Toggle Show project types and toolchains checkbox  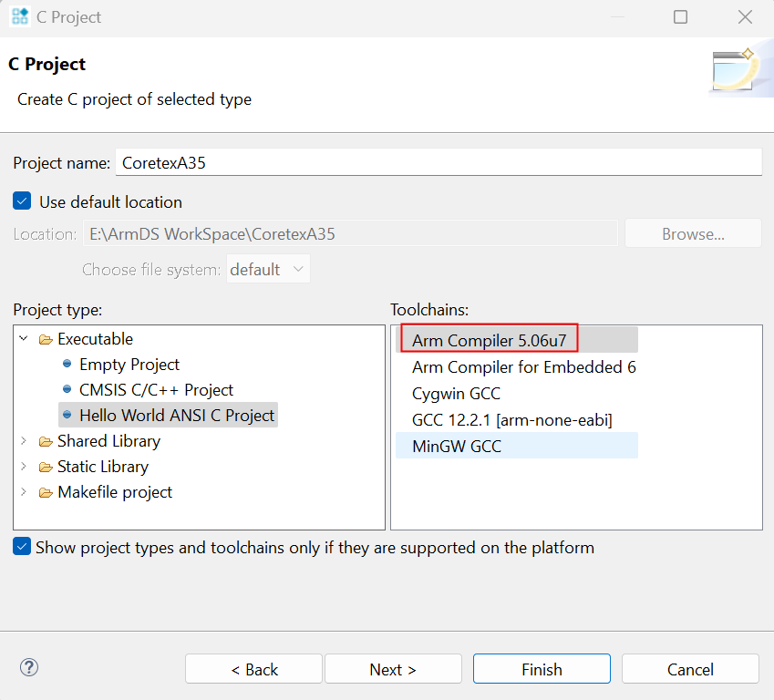coord(22,547)
